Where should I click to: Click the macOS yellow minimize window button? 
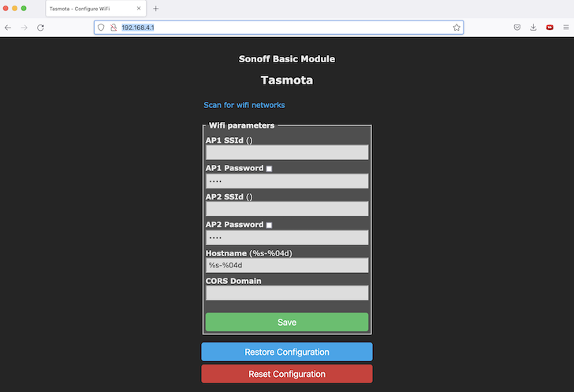tap(15, 8)
